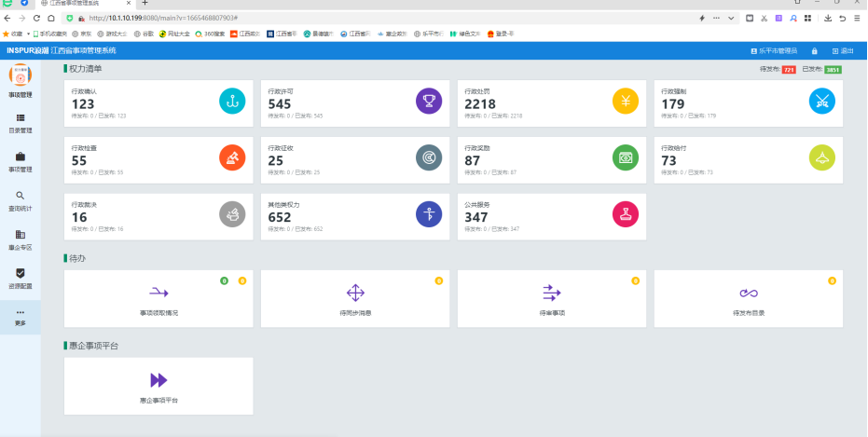Screen dimensions: 868x437
Task: Click the lock icon in top header
Action: tap(814, 50)
